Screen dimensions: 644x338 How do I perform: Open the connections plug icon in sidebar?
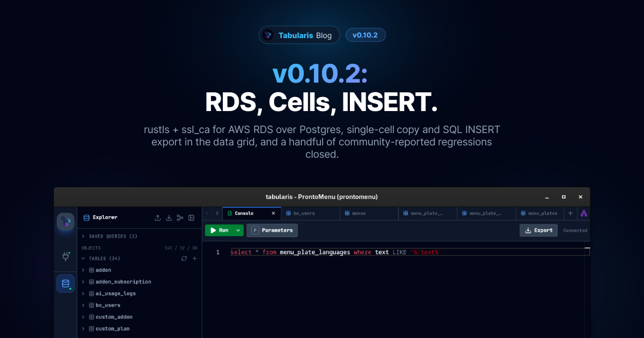[x=65, y=257]
